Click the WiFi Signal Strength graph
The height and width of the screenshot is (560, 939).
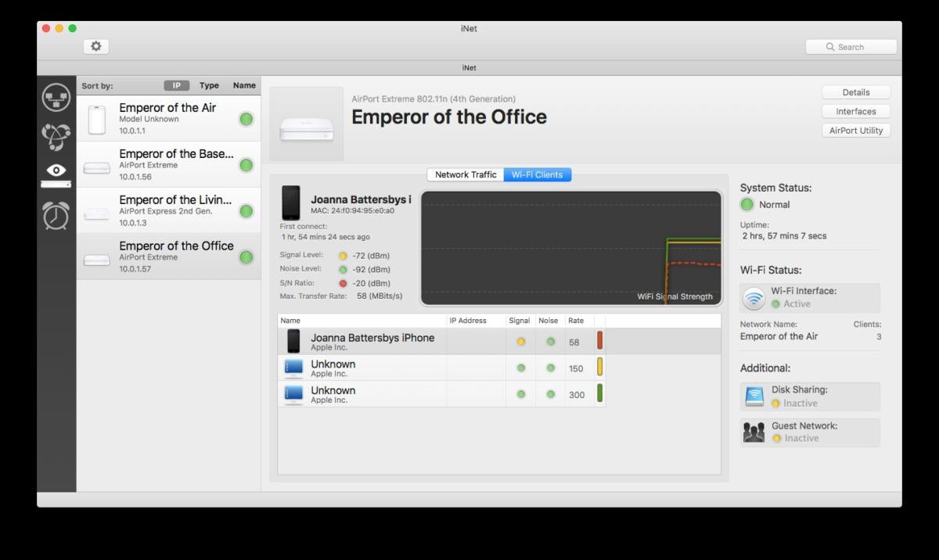pyautogui.click(x=571, y=248)
